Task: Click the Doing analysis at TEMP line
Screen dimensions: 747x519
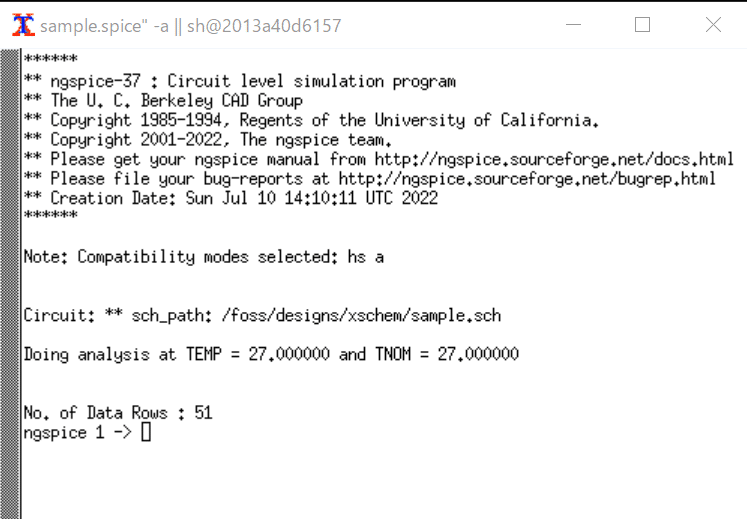Action: 271,354
